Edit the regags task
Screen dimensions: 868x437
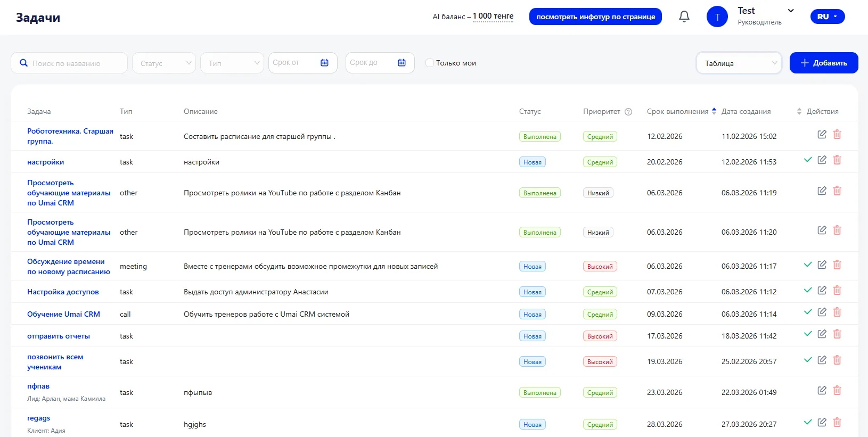click(x=822, y=422)
